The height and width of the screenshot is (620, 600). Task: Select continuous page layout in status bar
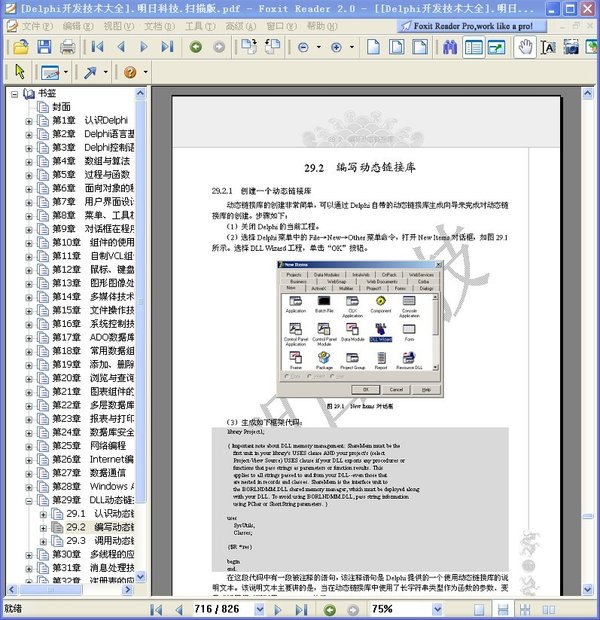click(503, 609)
